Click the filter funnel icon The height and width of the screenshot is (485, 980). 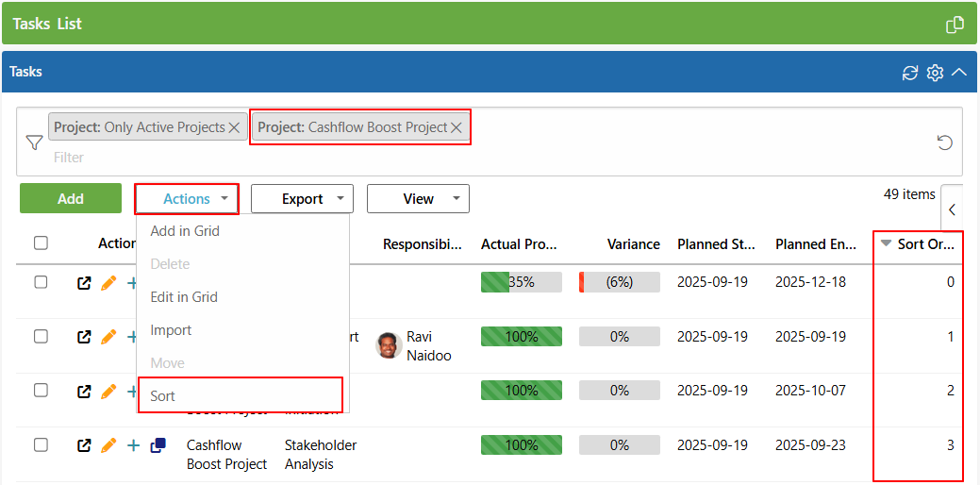point(34,142)
